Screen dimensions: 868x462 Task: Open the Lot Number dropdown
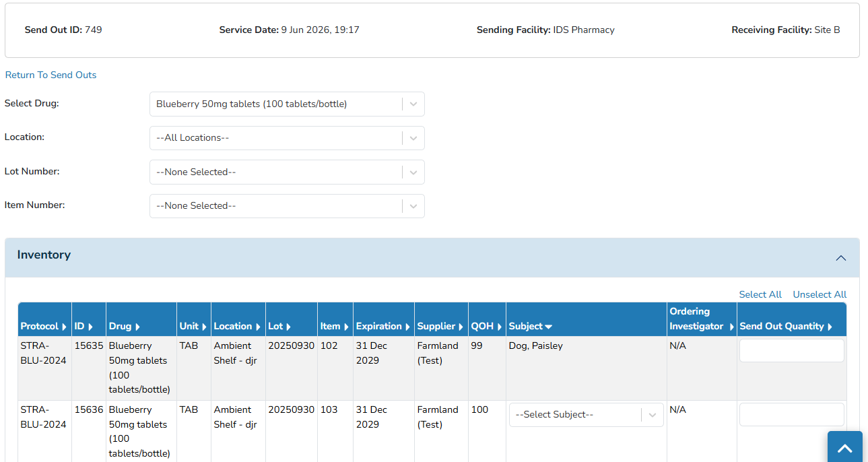[x=287, y=172]
